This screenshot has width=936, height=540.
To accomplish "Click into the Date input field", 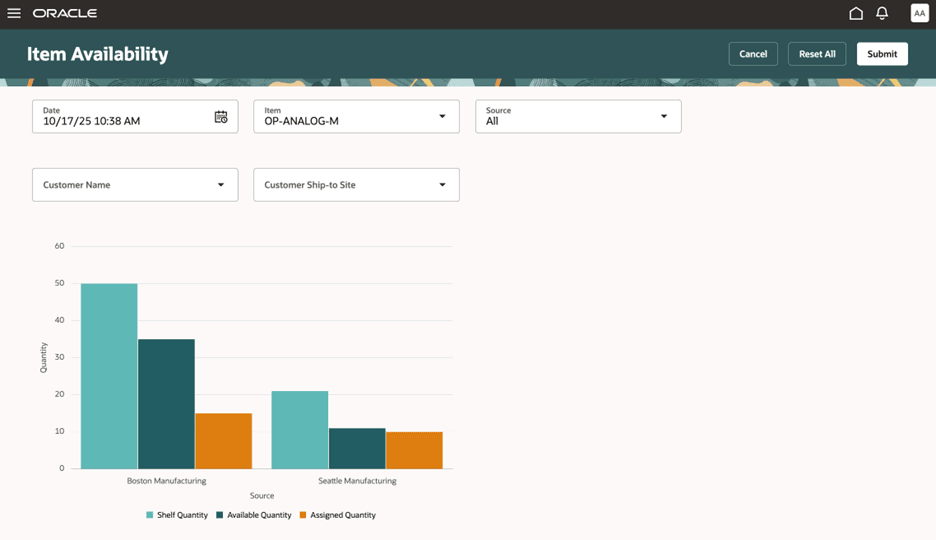I will tap(135, 116).
